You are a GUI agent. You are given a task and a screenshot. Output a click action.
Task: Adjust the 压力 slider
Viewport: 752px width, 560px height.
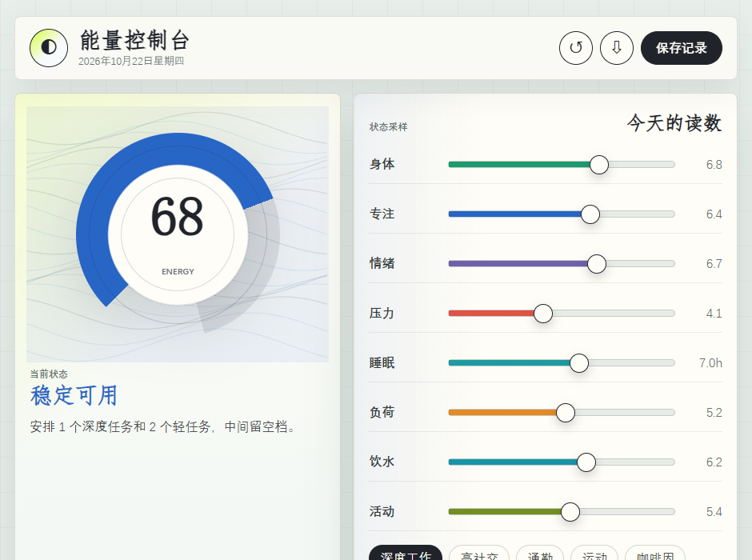[562, 314]
